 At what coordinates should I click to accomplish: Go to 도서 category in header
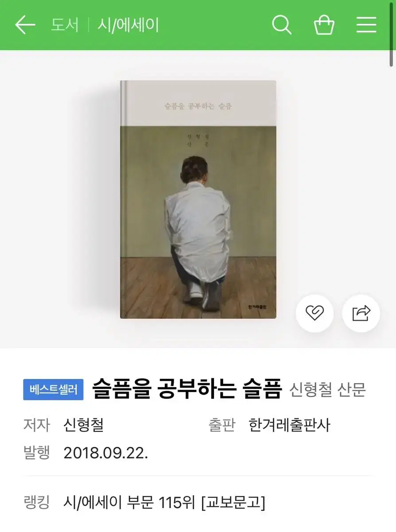(x=65, y=25)
